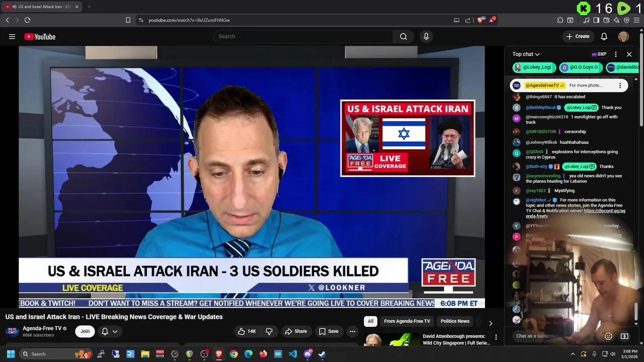Viewport: 644px width, 362px height.
Task: Open Steam from the taskbar
Action: tap(322, 354)
